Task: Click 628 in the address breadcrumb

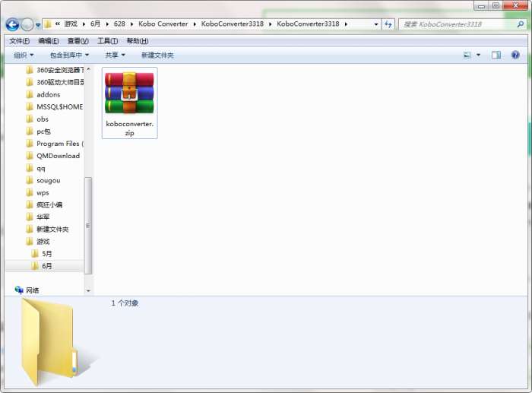Action: click(119, 24)
